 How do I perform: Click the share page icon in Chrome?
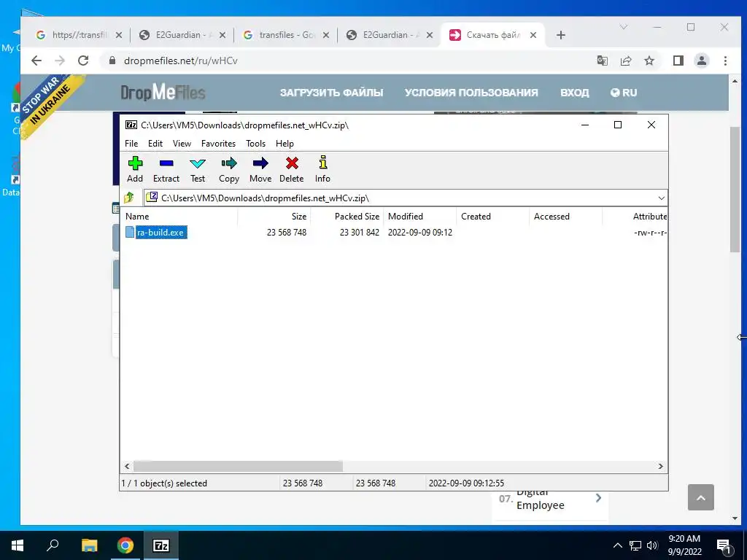(625, 61)
